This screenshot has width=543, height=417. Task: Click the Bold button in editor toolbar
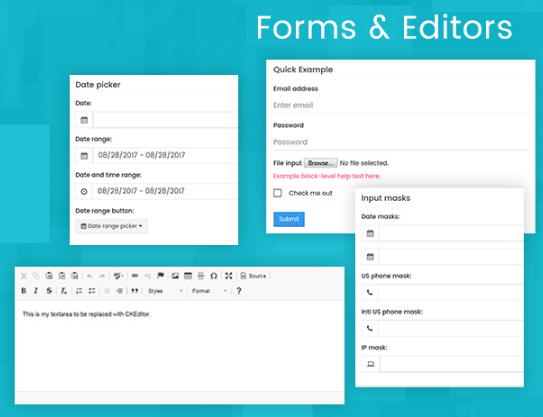click(x=24, y=291)
